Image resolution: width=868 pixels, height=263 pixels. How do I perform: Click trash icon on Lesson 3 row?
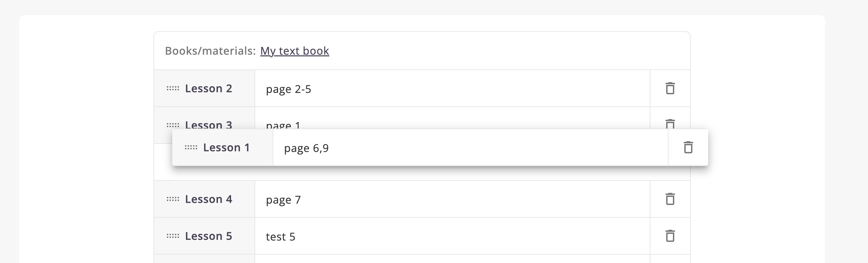670,123
